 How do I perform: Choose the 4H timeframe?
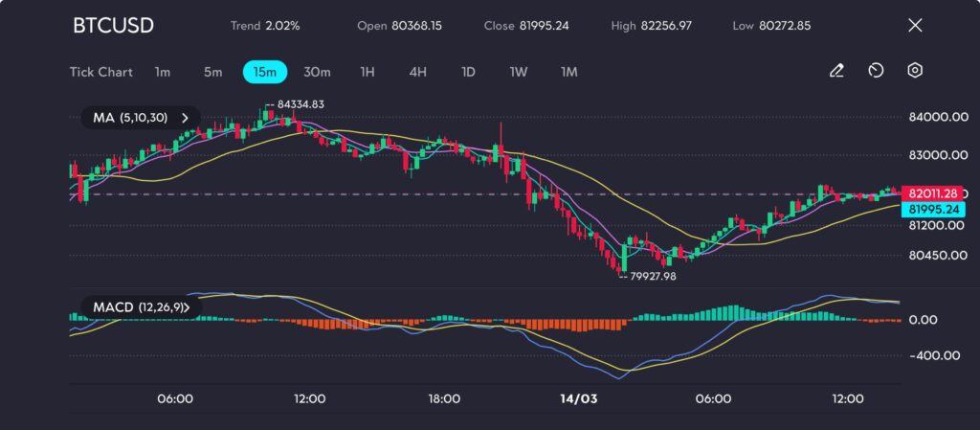coord(417,72)
